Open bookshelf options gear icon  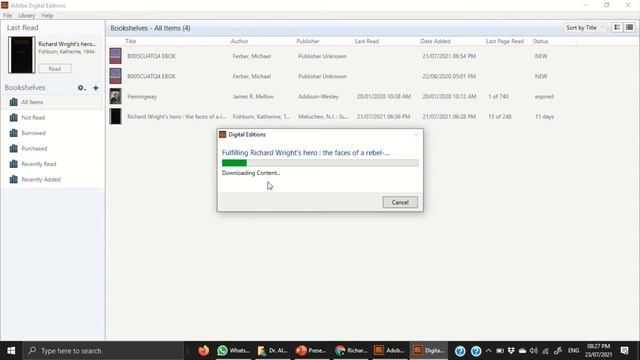click(x=81, y=88)
